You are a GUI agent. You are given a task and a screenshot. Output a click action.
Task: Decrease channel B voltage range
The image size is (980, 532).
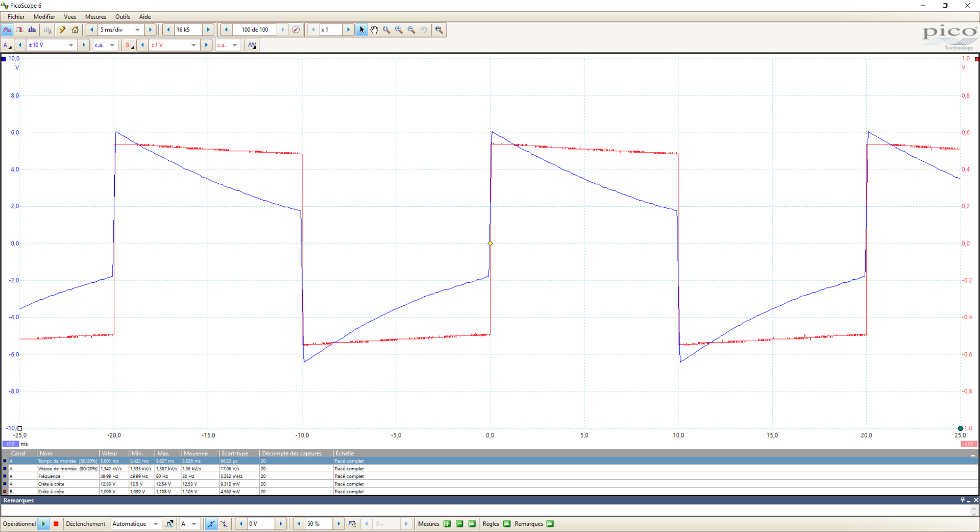click(x=142, y=45)
